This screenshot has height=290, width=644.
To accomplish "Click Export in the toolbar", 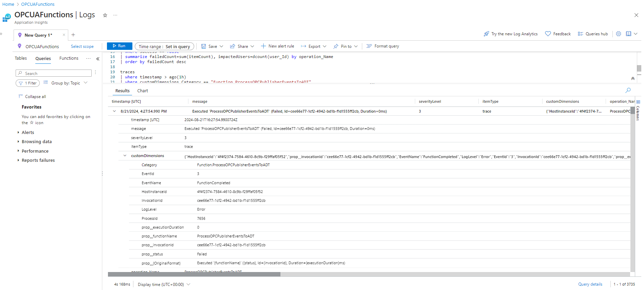I will point(311,46).
